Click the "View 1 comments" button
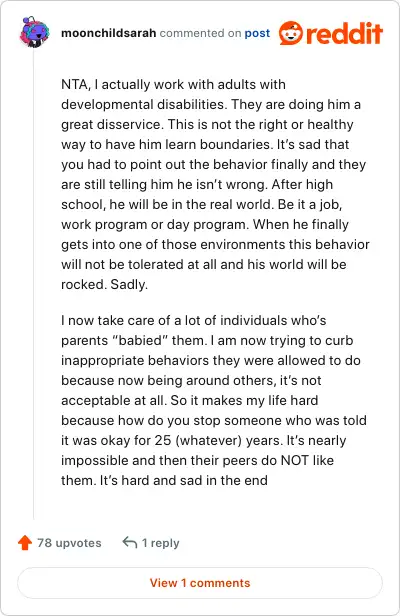 [200, 583]
